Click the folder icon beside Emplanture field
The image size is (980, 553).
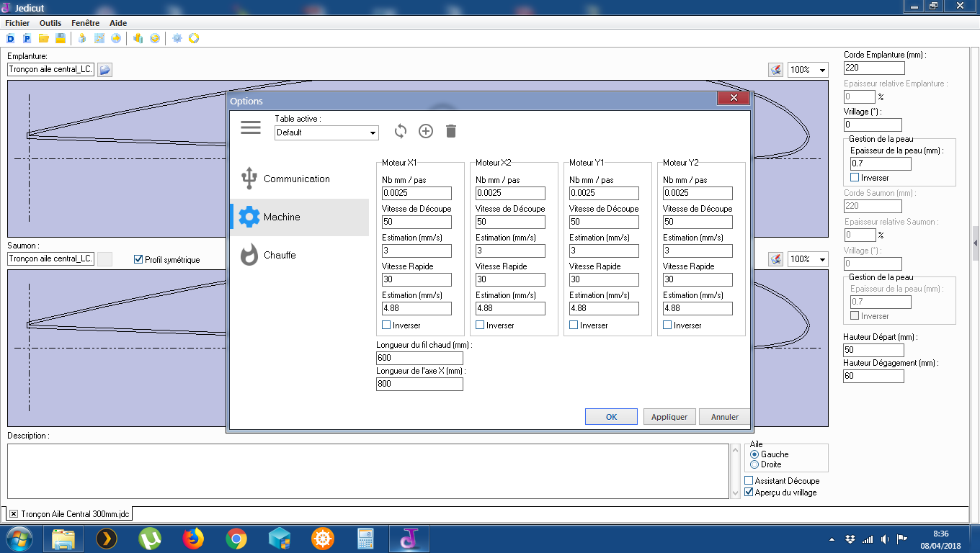click(x=105, y=70)
